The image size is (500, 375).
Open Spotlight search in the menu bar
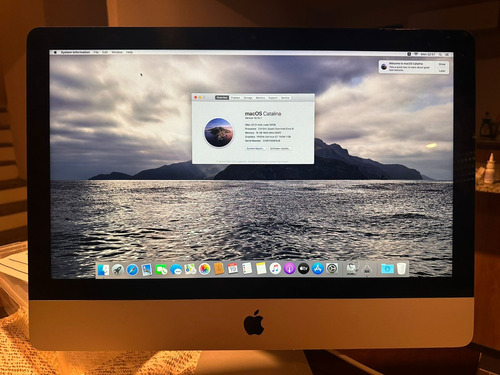pyautogui.click(x=440, y=54)
